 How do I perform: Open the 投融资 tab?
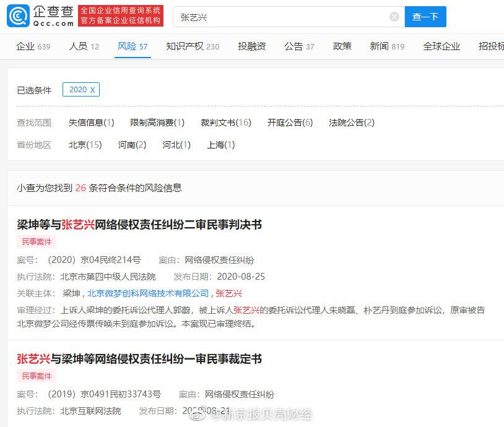tap(251, 46)
